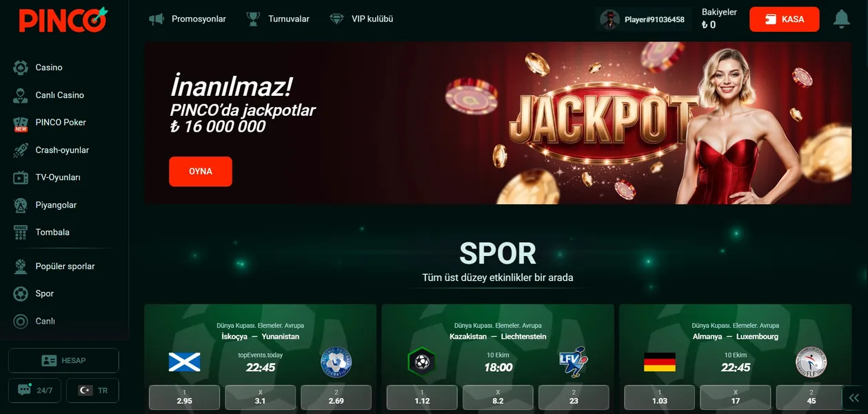Click the Casino chip icon in sidebar
The image size is (868, 414).
pos(21,68)
